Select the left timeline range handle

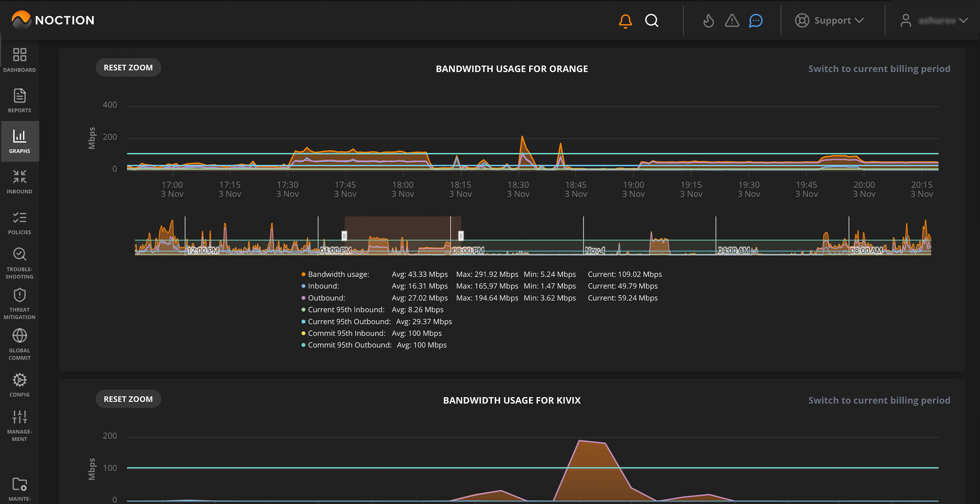[344, 236]
